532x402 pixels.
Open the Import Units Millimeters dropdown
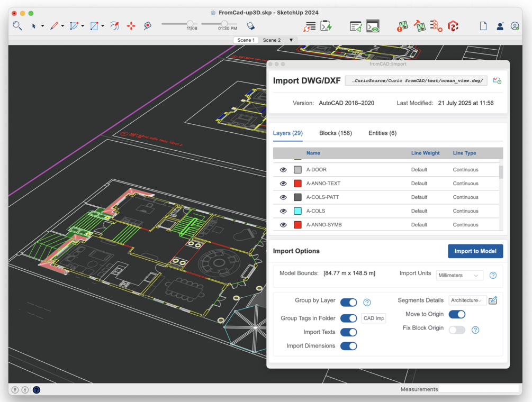point(459,275)
